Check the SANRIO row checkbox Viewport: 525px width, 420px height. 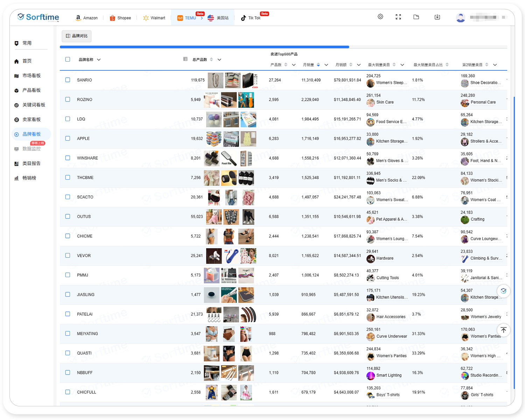pyautogui.click(x=68, y=80)
